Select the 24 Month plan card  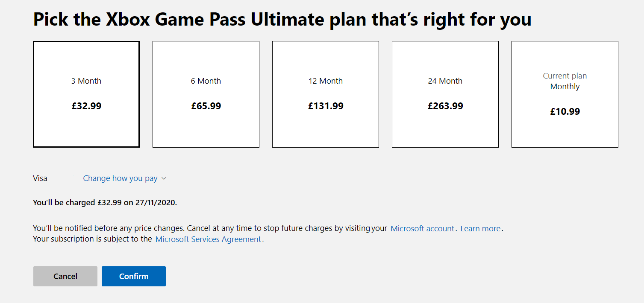(445, 94)
